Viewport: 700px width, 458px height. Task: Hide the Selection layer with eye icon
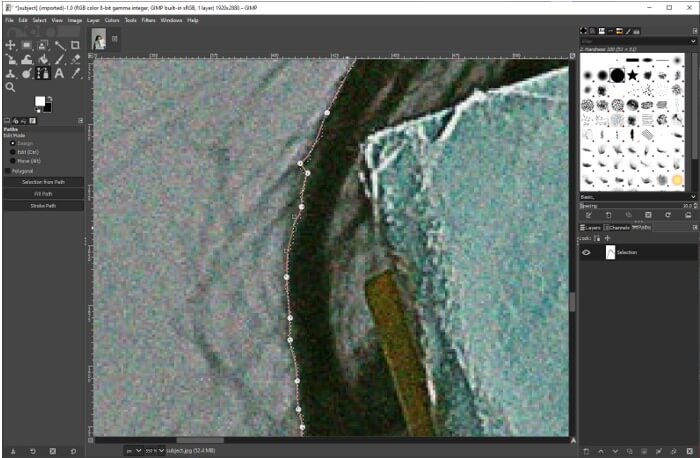(x=586, y=253)
